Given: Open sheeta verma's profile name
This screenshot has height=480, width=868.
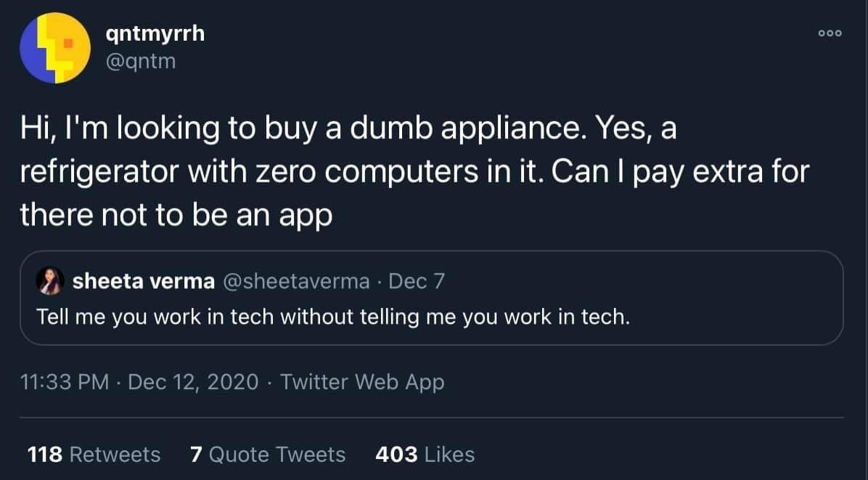Looking at the screenshot, I should (x=144, y=281).
